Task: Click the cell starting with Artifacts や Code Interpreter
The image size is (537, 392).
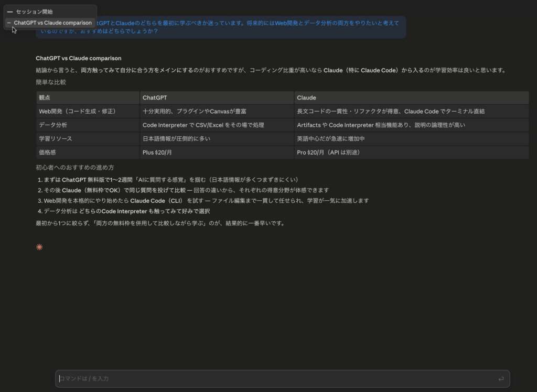Action: point(411,125)
